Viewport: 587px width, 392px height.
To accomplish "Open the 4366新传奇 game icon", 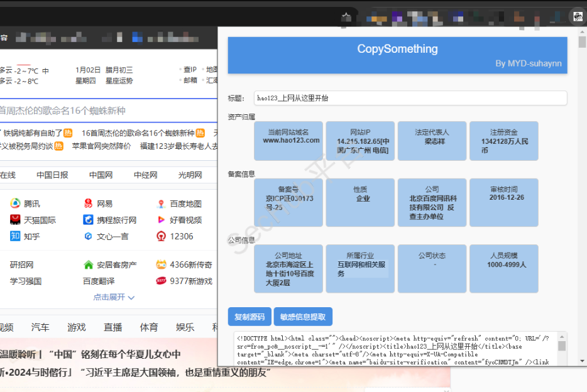I will click(x=162, y=265).
